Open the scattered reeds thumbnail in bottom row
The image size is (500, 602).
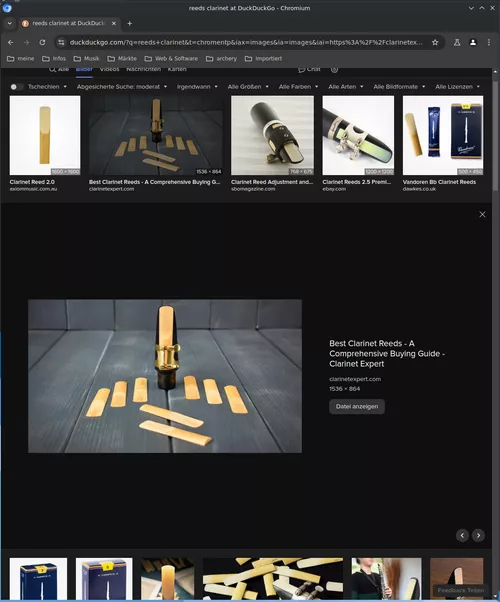click(x=273, y=579)
